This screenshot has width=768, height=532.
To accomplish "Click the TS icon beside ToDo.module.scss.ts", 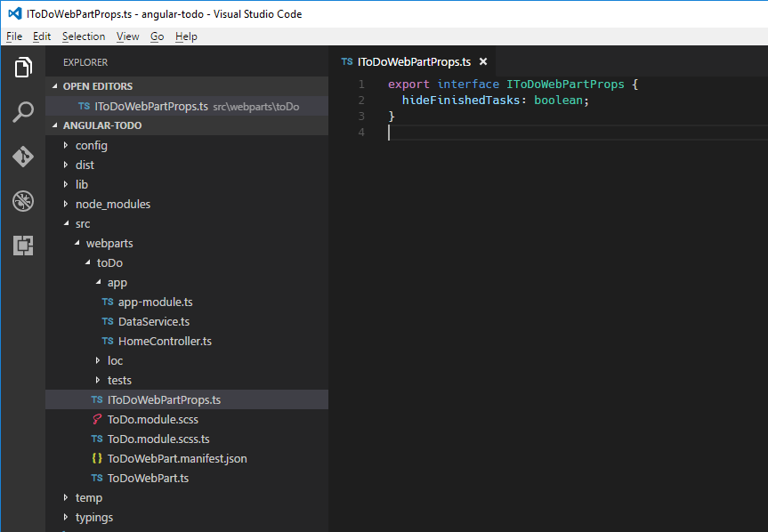I will click(97, 439).
